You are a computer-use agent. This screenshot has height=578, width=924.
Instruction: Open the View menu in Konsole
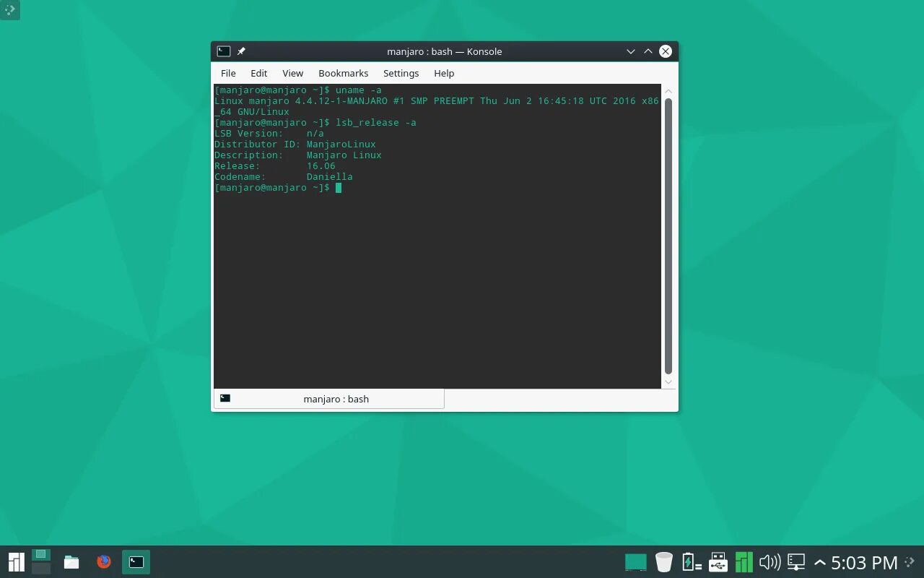[292, 73]
